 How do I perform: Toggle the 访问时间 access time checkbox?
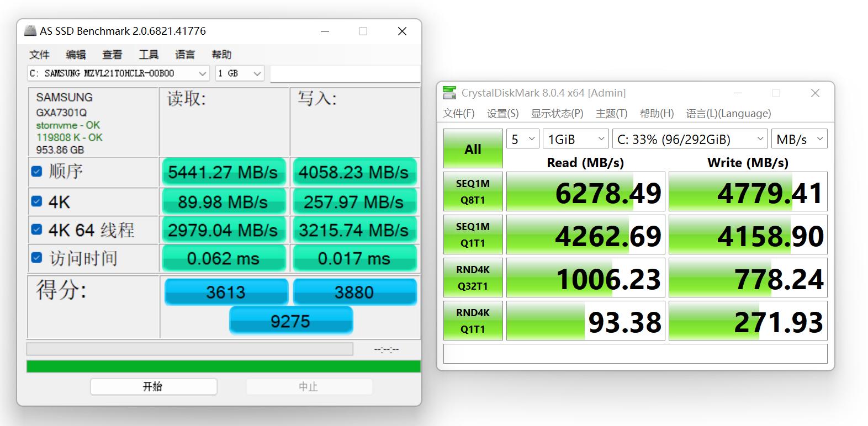pos(37,258)
